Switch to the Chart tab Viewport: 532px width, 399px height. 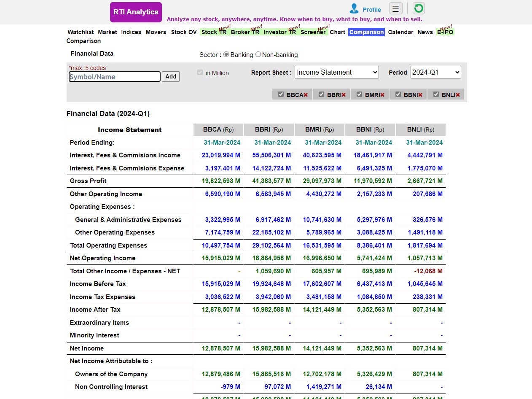[x=337, y=32]
